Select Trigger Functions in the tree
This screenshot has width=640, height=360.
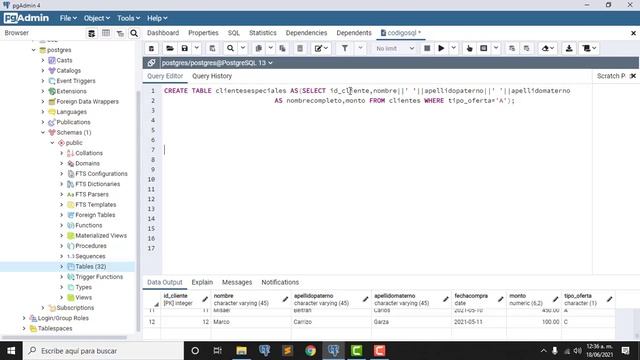pyautogui.click(x=99, y=277)
